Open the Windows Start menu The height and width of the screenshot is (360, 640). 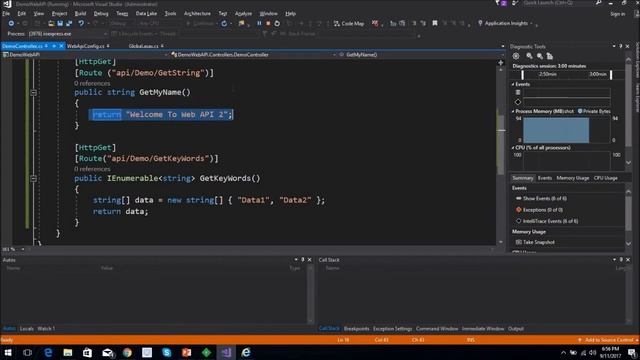pos(8,352)
